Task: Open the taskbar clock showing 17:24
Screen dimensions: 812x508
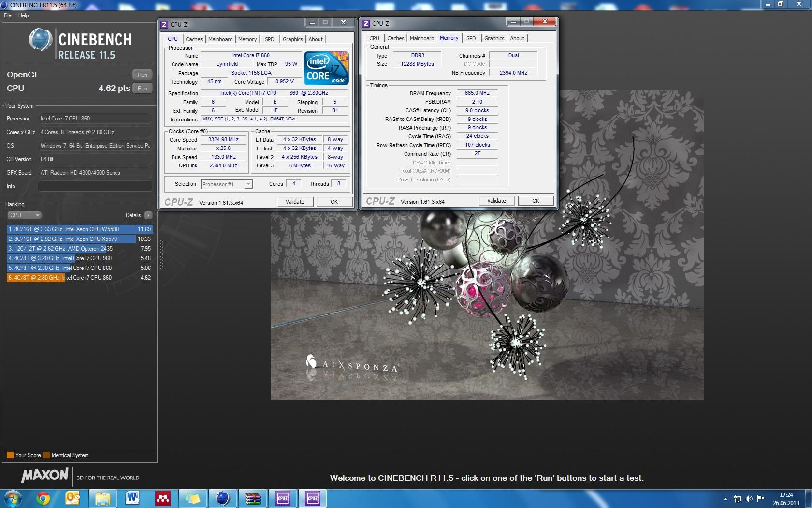Action: point(786,499)
